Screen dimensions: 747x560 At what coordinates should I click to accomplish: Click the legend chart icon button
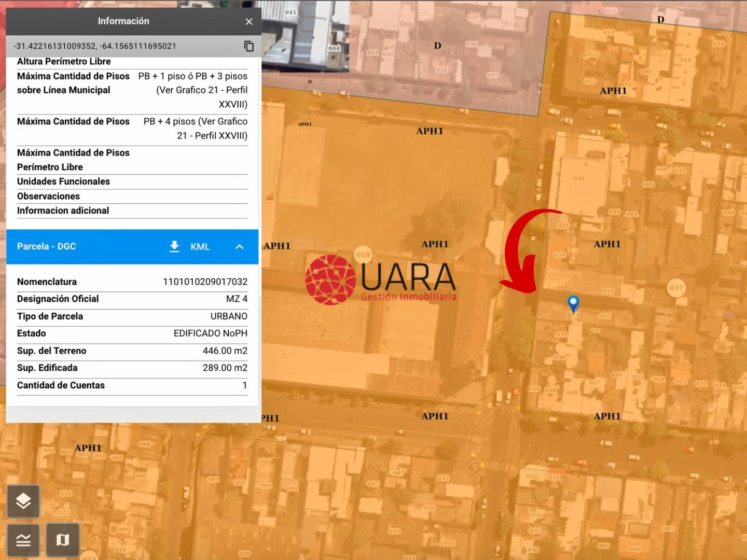point(23,540)
